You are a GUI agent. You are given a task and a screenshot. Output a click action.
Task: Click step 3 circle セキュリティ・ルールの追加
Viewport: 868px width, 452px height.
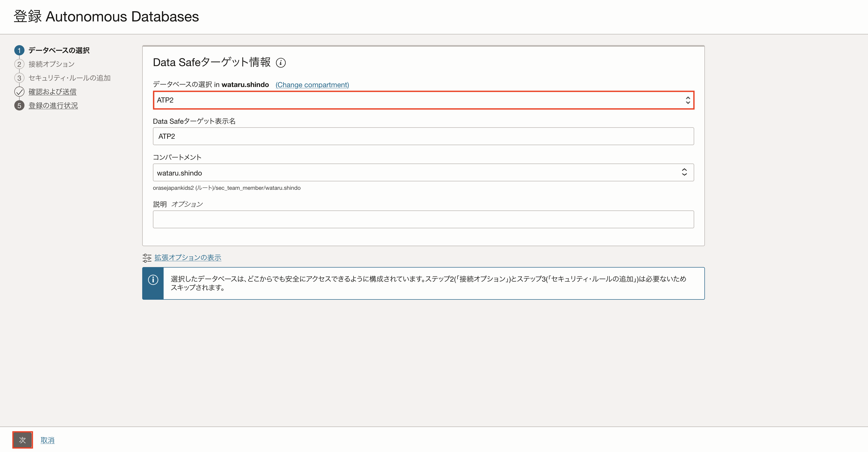19,78
